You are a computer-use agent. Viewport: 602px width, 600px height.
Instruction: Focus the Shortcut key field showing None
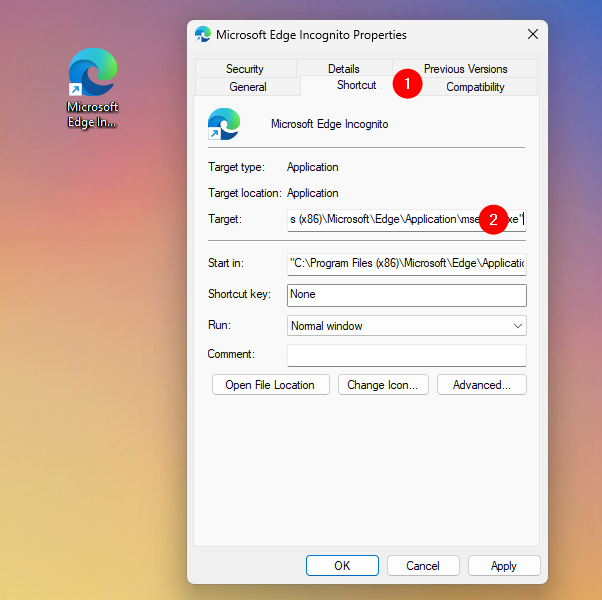[x=407, y=295]
